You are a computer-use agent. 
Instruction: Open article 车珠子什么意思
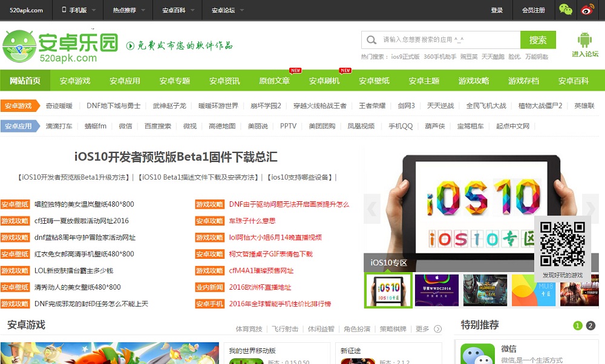point(252,221)
